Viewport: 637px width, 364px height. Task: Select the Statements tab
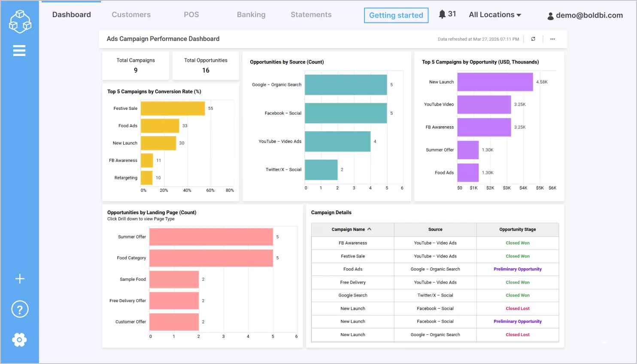[311, 14]
